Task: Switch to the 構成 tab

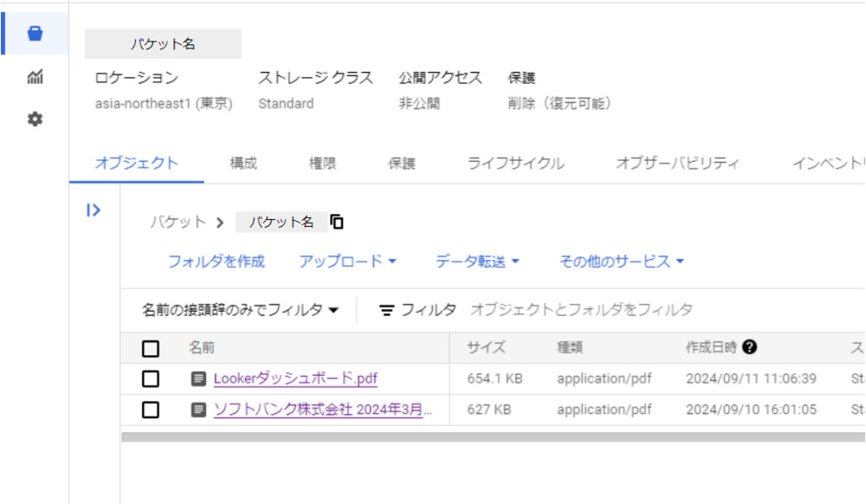Action: click(242, 163)
